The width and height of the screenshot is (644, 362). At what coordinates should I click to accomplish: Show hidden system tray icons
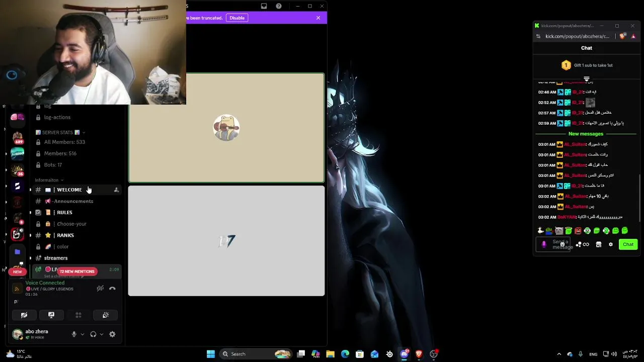point(559,354)
